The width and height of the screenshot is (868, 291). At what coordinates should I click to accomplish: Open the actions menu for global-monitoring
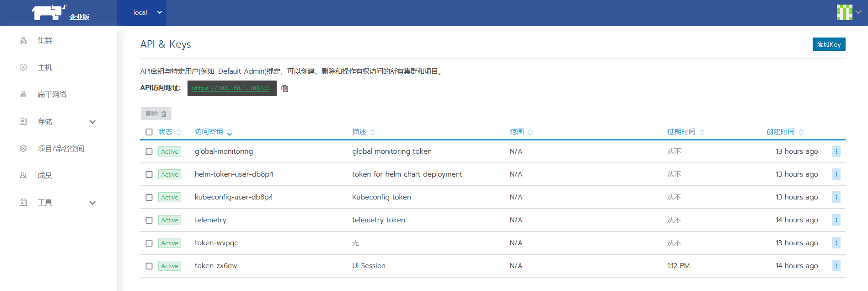point(836,151)
